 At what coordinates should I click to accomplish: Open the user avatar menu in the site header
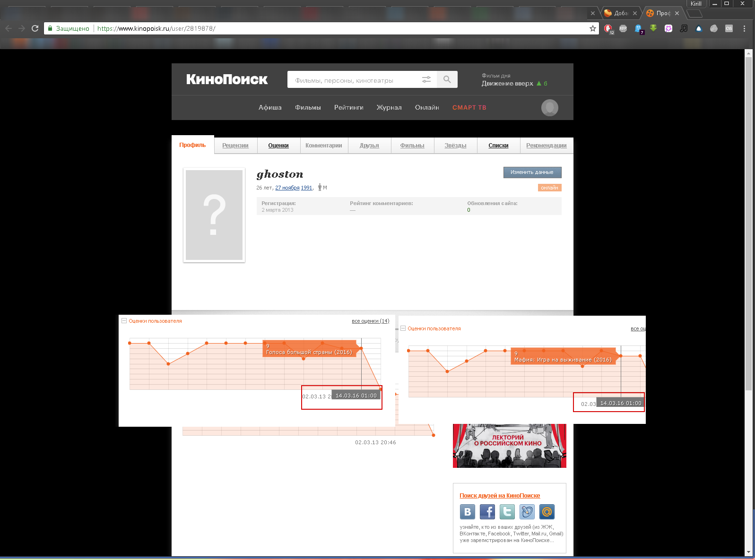click(550, 108)
